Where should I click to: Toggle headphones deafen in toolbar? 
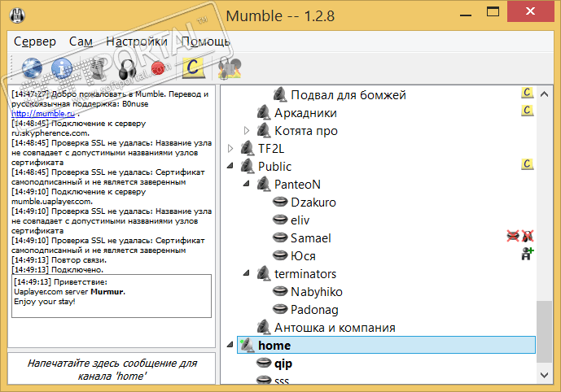(127, 69)
